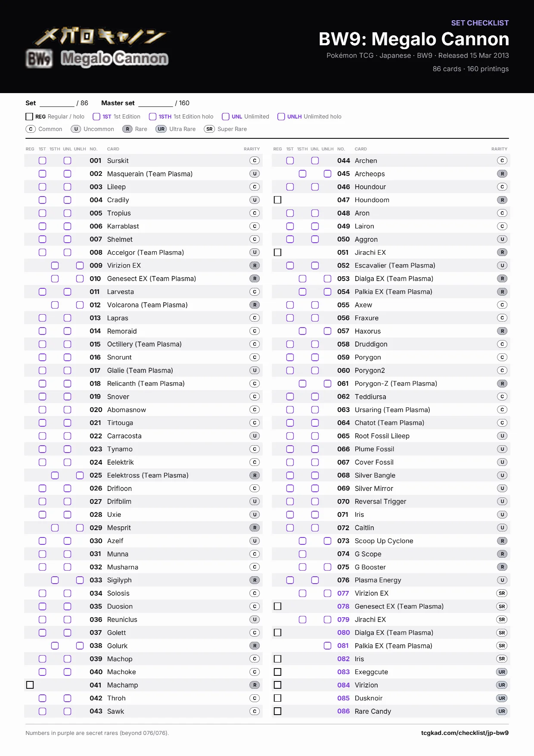This screenshot has width=534, height=756.
Task: Click the Set count blank field
Action: pyautogui.click(x=57, y=103)
